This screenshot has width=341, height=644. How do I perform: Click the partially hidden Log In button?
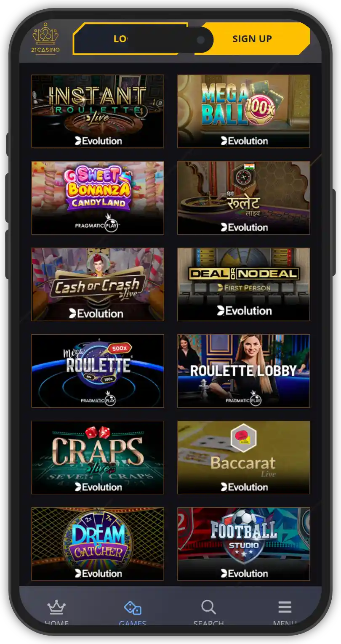(x=131, y=39)
